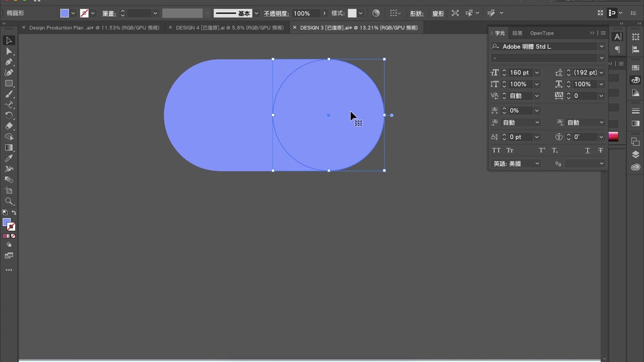Open the leading (192 pt) dropdown
Screen dimensions: 644x362
(x=601, y=72)
